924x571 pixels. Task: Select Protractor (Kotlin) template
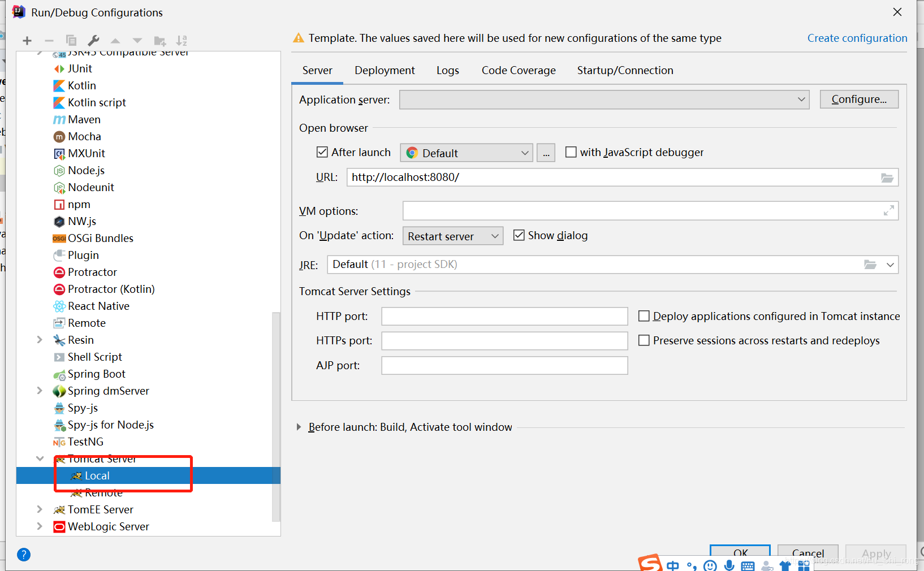pos(111,289)
